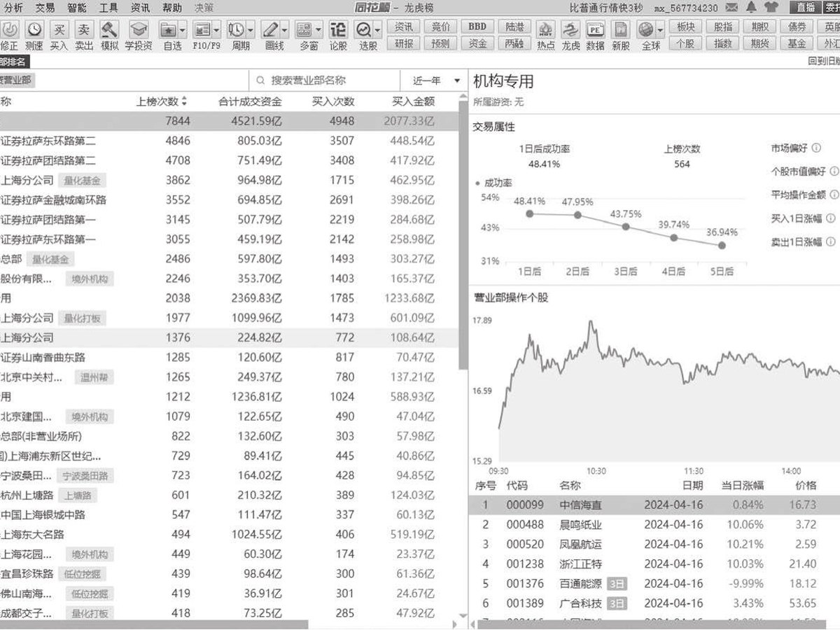Click the 1日后 data point at 48.41%
The image size is (840, 630).
[529, 213]
